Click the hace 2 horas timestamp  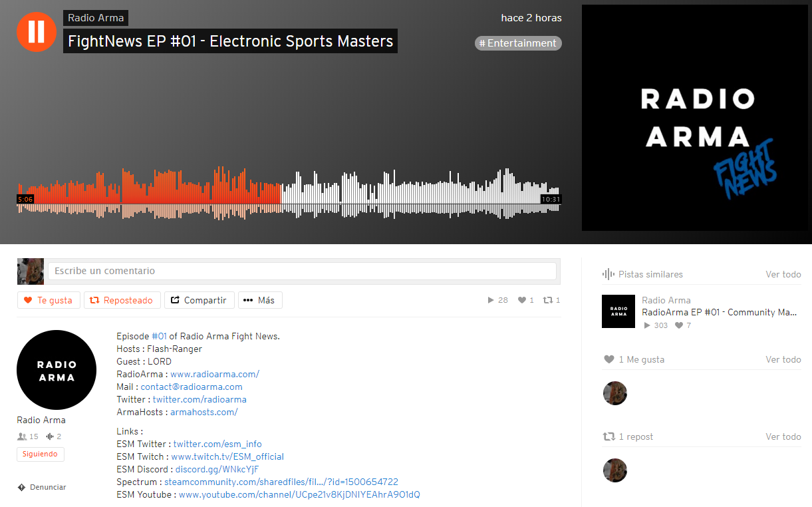click(x=531, y=18)
